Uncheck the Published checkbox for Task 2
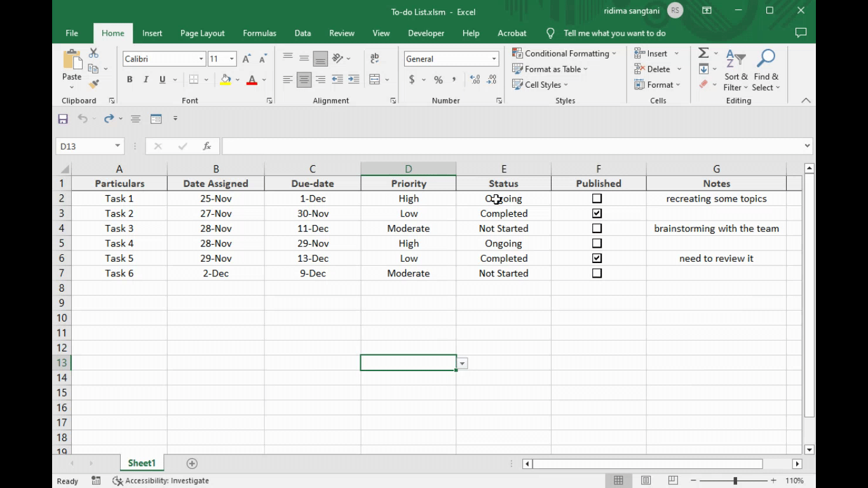The width and height of the screenshot is (868, 488). tap(597, 213)
